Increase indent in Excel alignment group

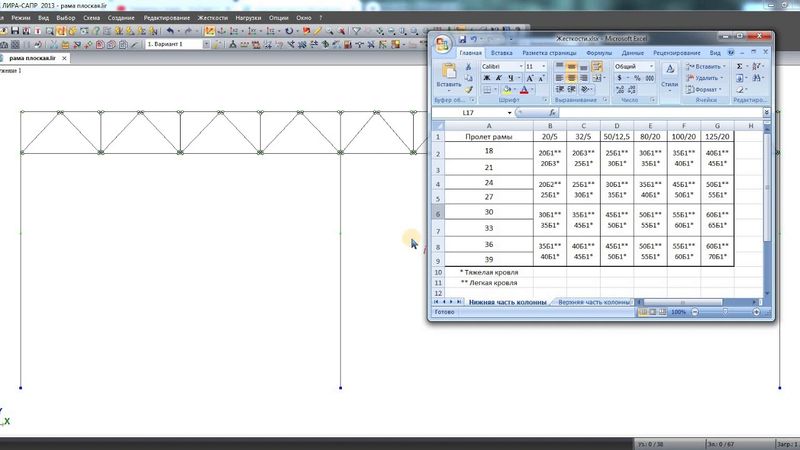[572, 89]
